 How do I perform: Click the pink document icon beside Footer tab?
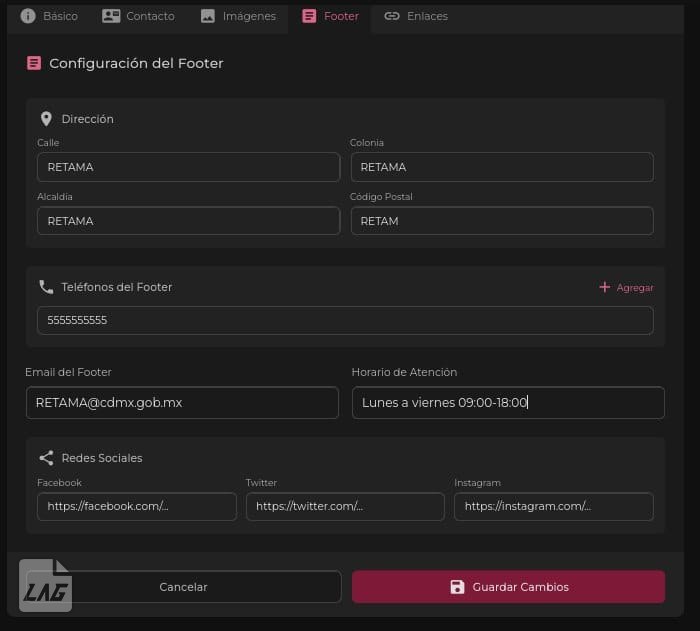[309, 16]
